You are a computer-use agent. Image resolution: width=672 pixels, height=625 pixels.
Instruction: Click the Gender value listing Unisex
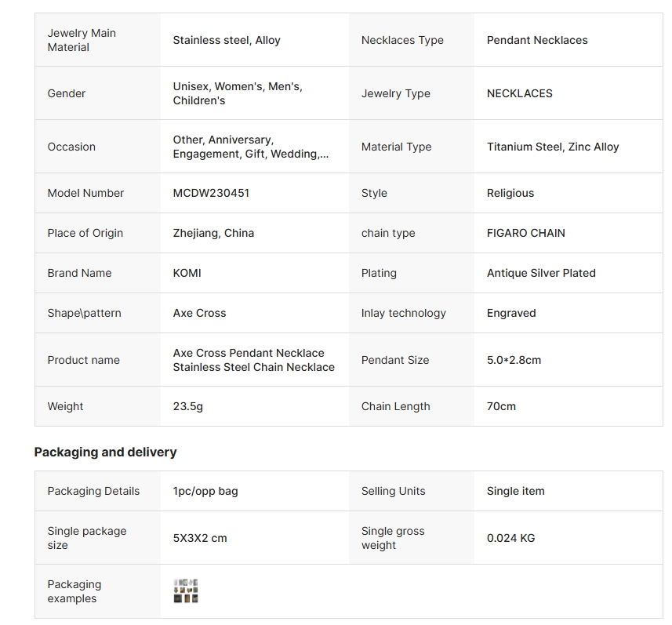coord(238,93)
